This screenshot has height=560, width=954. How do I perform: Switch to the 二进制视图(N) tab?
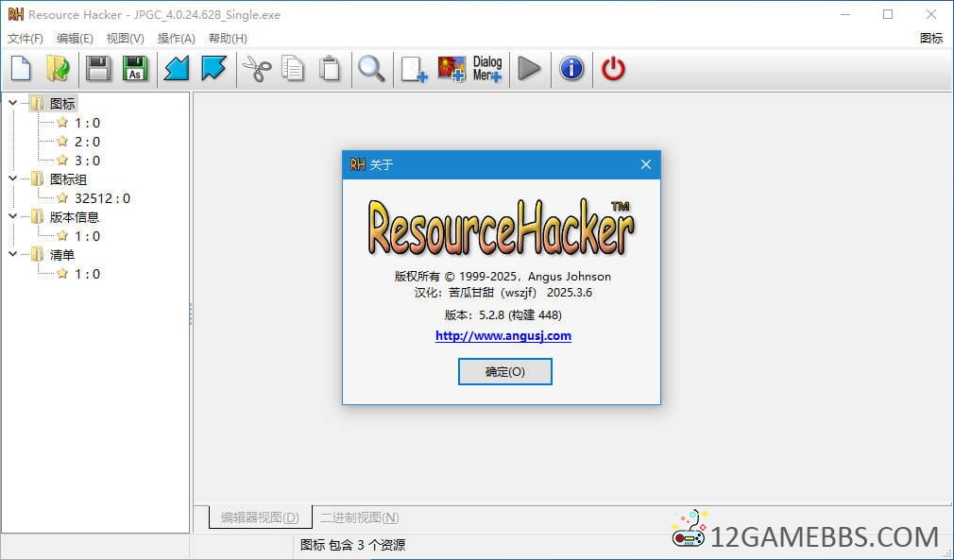tap(360, 518)
